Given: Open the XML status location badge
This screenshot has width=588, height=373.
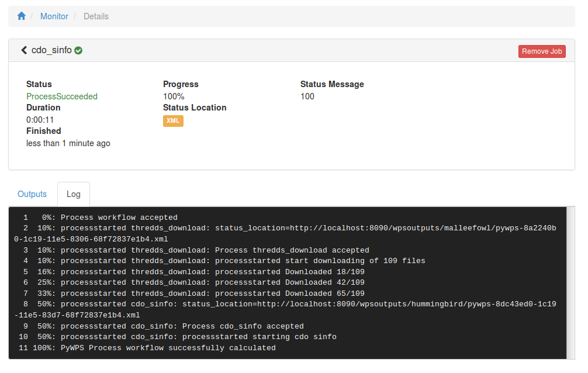Looking at the screenshot, I should [x=173, y=121].
